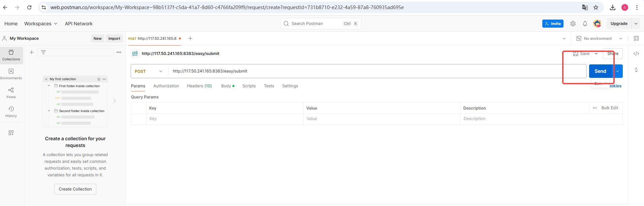The image size is (644, 206).
Task: Open API Network in top navigation
Action: (79, 24)
